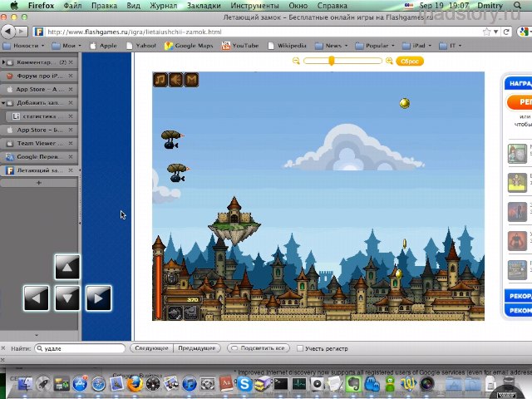Open Spotlight search in the menu bar
This screenshot has height=399, width=532.
click(x=517, y=6)
